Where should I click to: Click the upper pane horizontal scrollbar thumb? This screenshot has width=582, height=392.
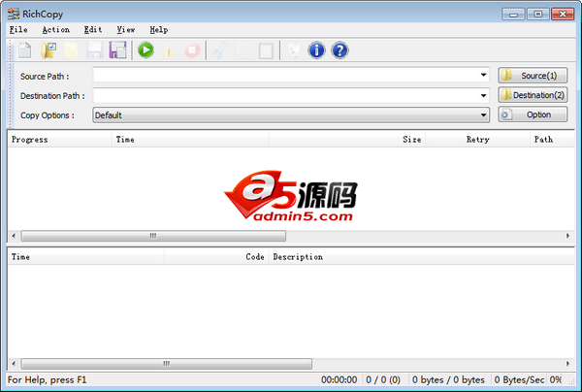[x=153, y=236]
